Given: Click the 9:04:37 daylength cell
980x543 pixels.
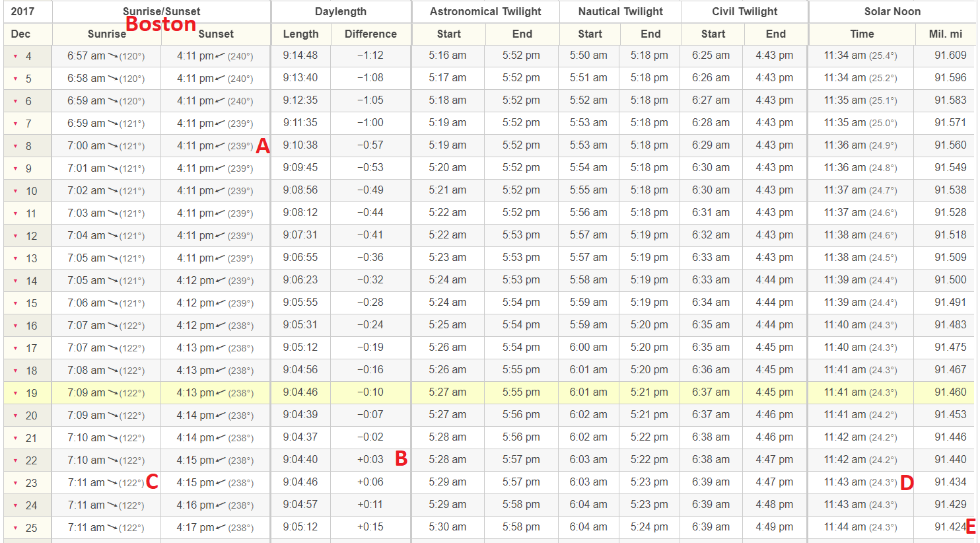Looking at the screenshot, I should pos(300,437).
